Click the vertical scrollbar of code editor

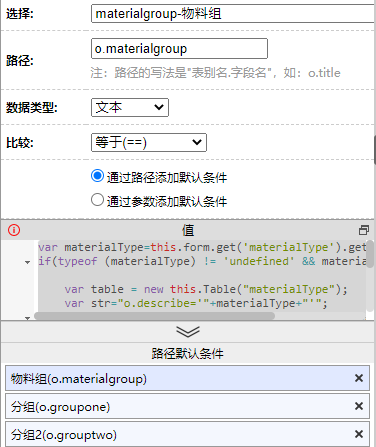click(370, 254)
